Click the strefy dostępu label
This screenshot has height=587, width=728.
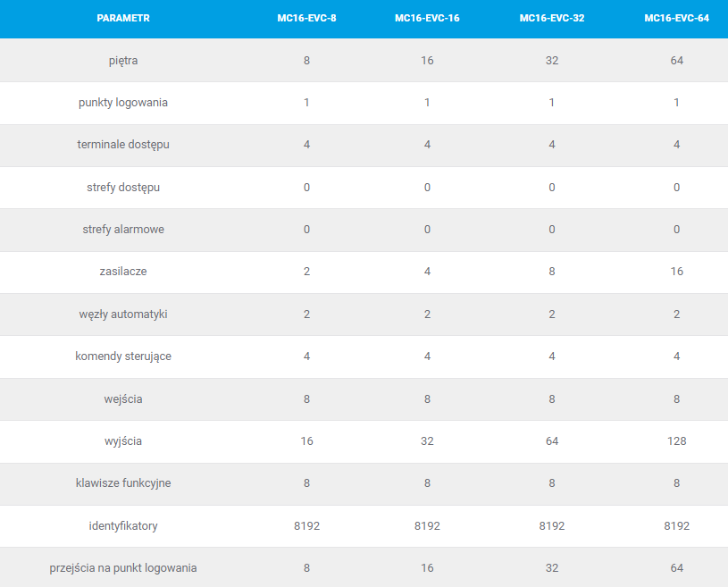pos(123,188)
